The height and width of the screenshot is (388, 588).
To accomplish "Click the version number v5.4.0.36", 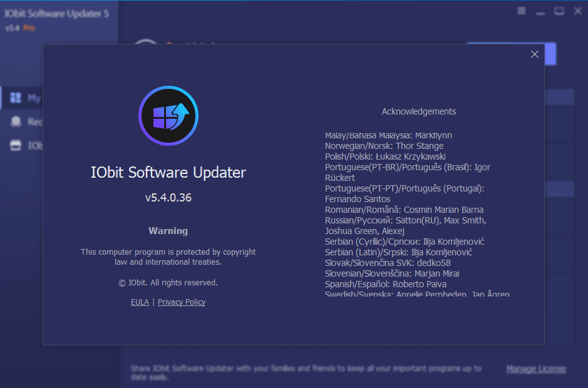I will tap(168, 198).
